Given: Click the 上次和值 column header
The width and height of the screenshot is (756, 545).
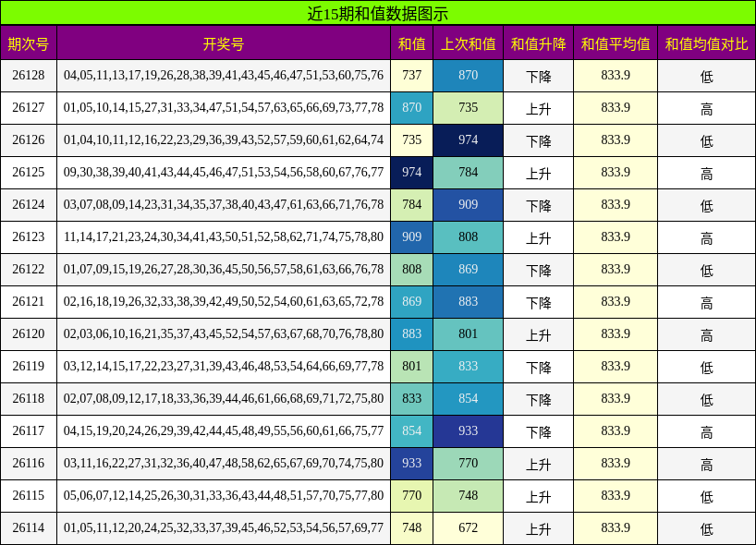Looking at the screenshot, I should (469, 43).
